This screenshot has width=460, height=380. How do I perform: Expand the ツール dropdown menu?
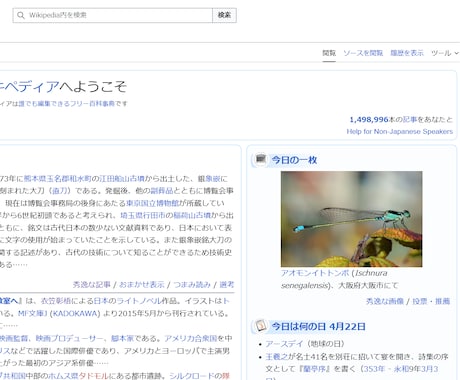point(445,53)
